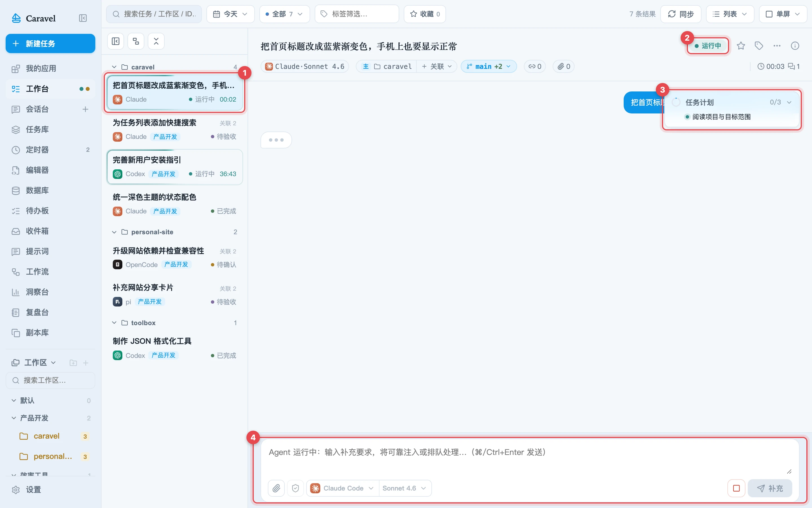Image resolution: width=812 pixels, height=508 pixels.
Task: Open the task info icon
Action: 795,46
